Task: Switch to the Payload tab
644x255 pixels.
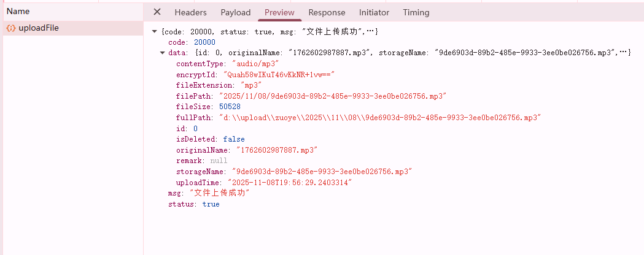Action: [236, 12]
